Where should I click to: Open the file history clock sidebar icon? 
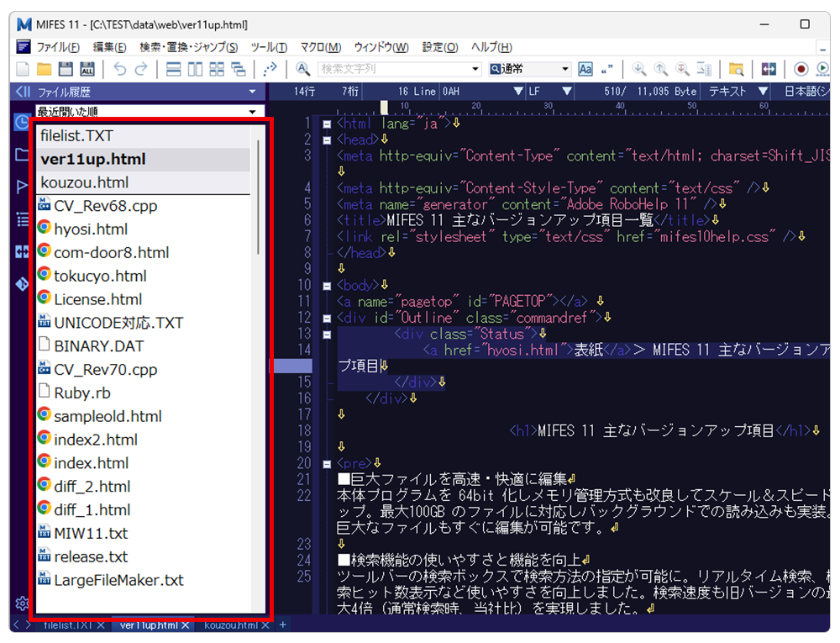(23, 123)
